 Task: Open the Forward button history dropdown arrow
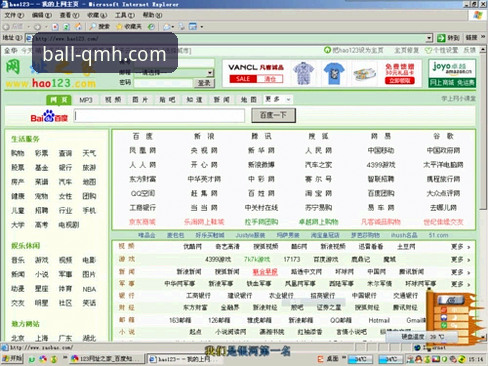click(x=46, y=27)
